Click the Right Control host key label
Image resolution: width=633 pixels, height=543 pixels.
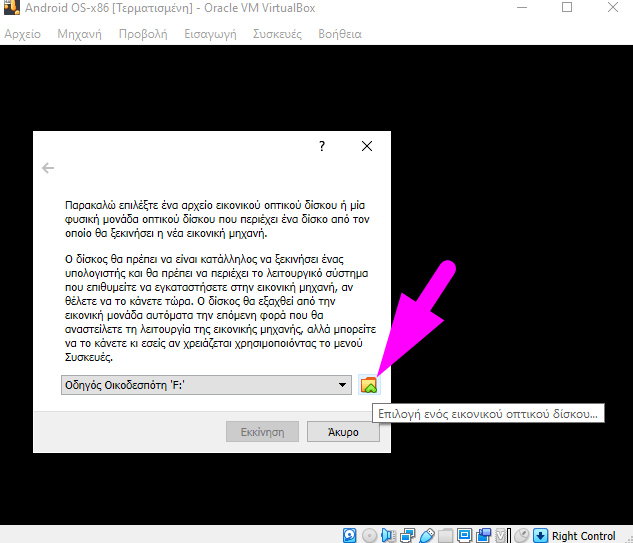pos(583,536)
